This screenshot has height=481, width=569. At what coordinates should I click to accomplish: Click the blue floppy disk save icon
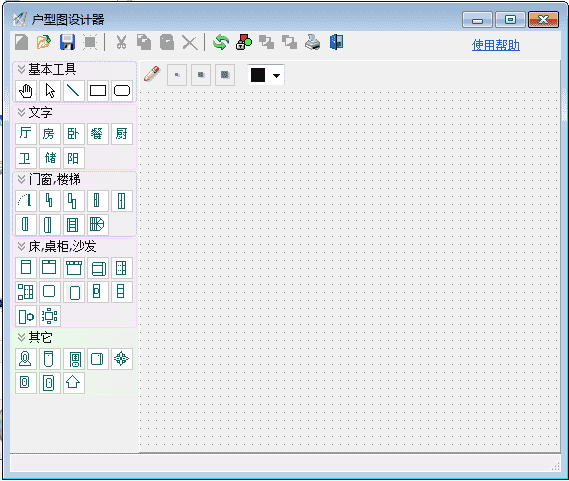pos(67,42)
